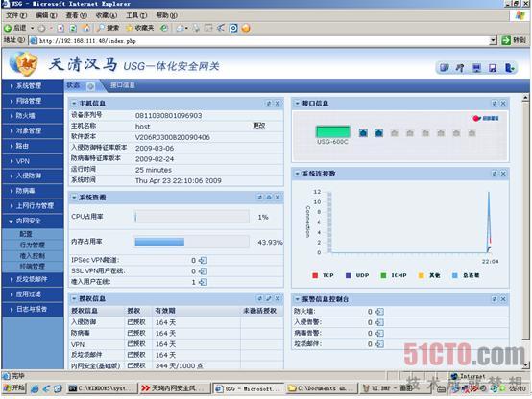532x399 pixels.
Task: Refresh the 系统资源 panel
Action: [x=260, y=197]
